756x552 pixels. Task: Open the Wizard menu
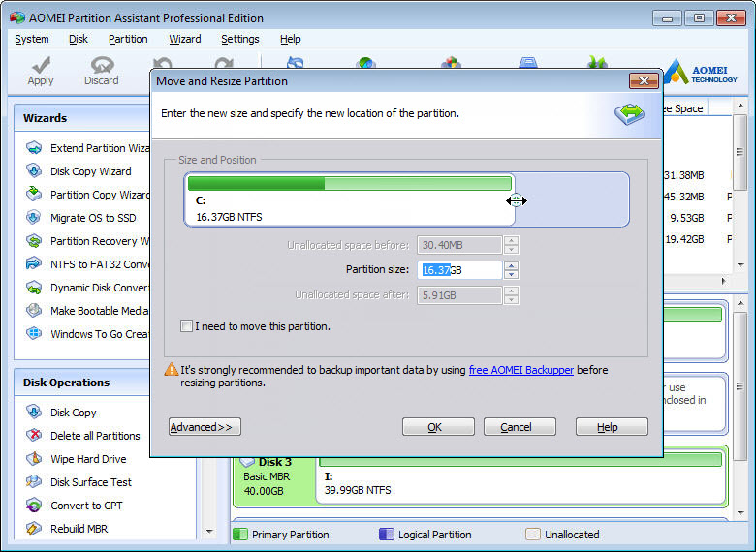pos(185,39)
